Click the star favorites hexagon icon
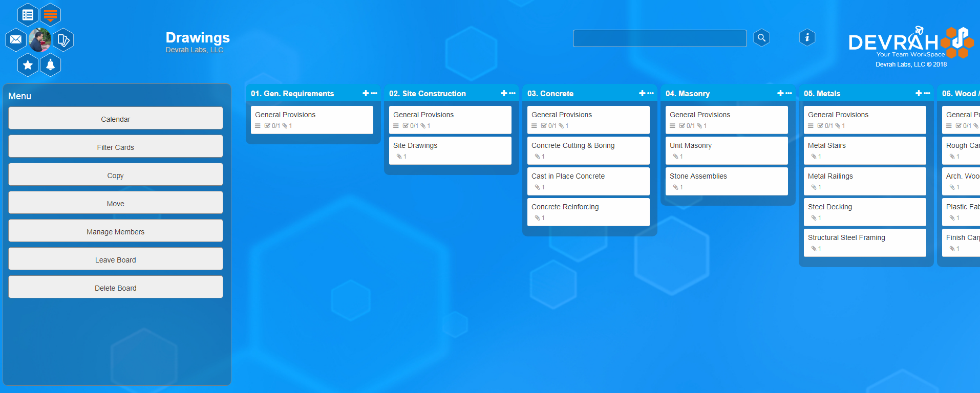Screen dimensions: 980x393 click(28, 65)
